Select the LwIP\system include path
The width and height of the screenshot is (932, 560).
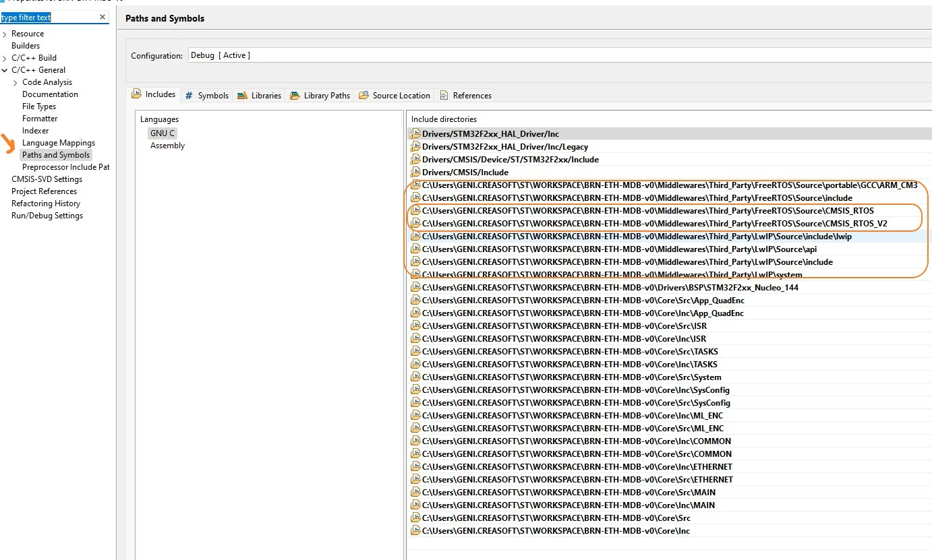click(612, 275)
